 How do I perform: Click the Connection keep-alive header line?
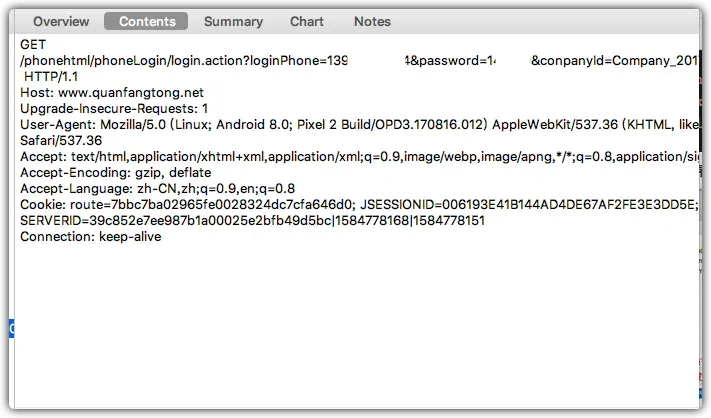pos(91,237)
